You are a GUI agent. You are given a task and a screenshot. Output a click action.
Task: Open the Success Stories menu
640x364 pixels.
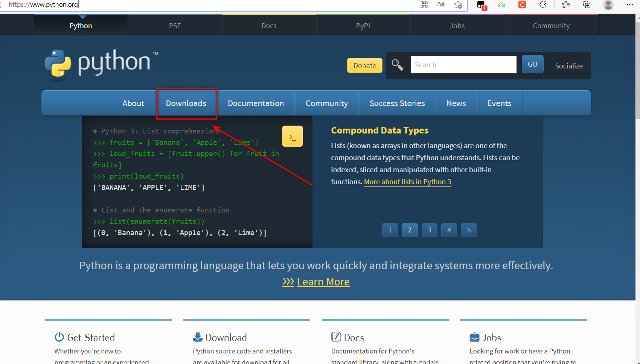pos(397,103)
